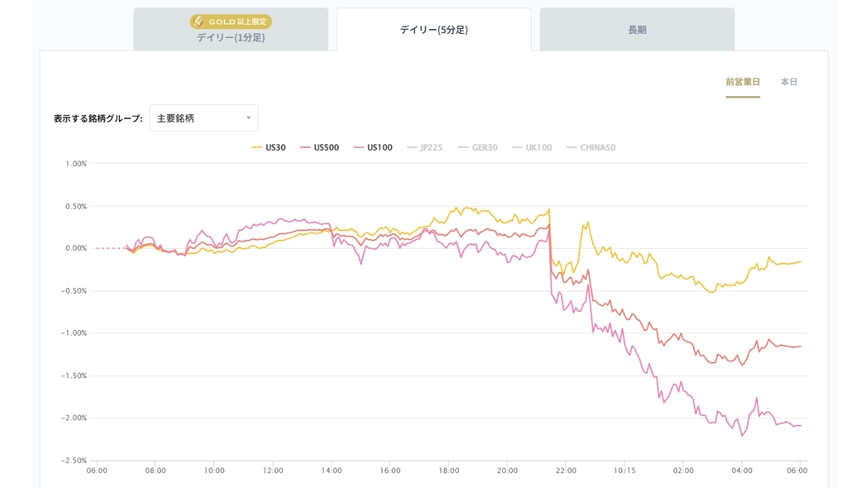Viewport: 868px width, 488px height.
Task: Click the -2.50% y-axis label
Action: tap(75, 461)
